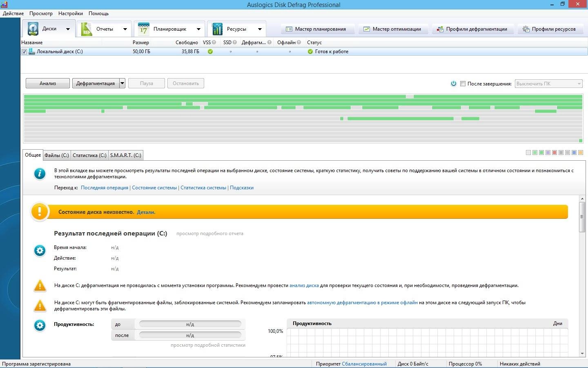This screenshot has height=368, width=588.
Task: Expand the Планировщик dropdown arrow
Action: click(198, 29)
